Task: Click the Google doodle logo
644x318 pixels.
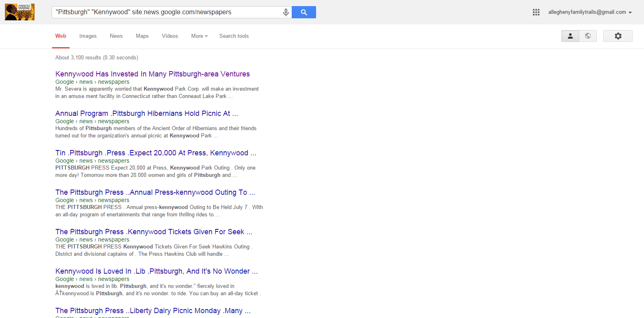Action: [x=20, y=12]
